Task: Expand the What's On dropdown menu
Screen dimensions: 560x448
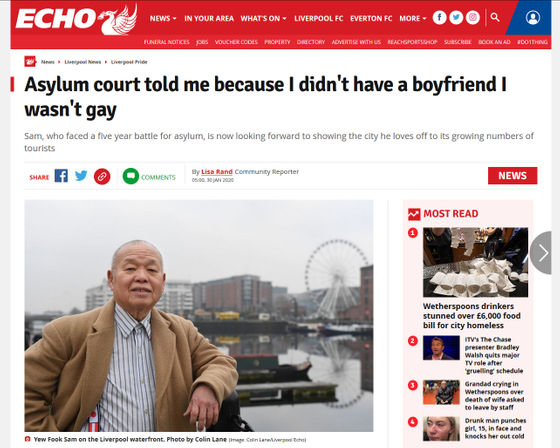Action: point(263,19)
